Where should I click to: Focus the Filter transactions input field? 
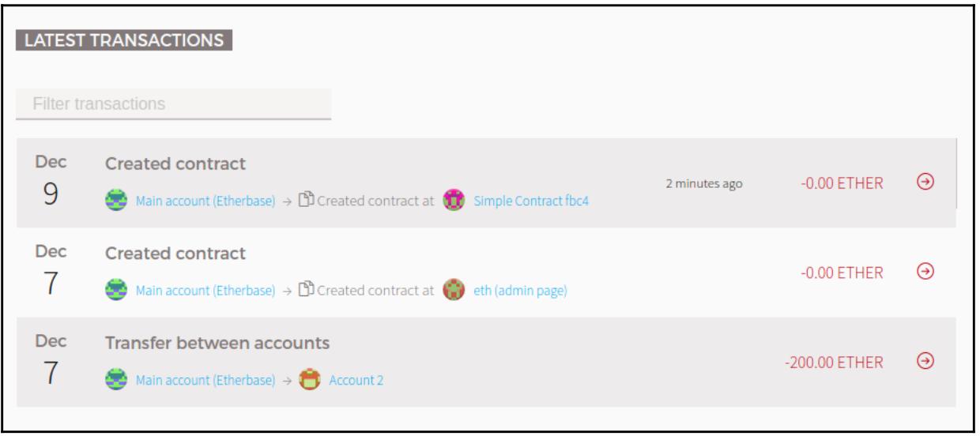174,103
